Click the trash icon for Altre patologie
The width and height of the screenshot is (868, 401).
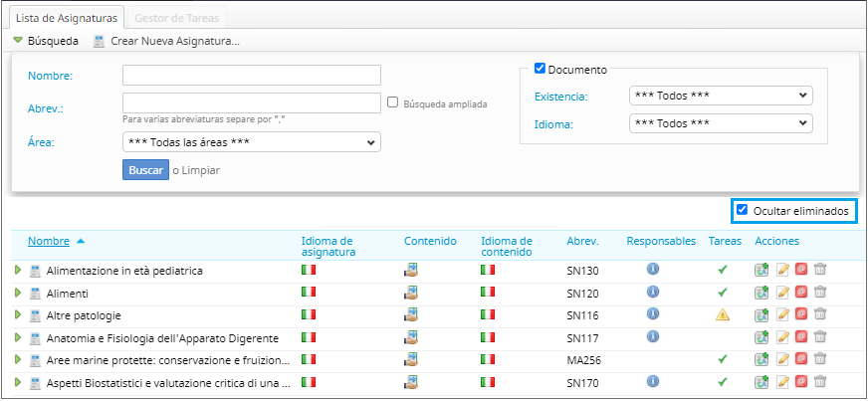[x=820, y=314]
